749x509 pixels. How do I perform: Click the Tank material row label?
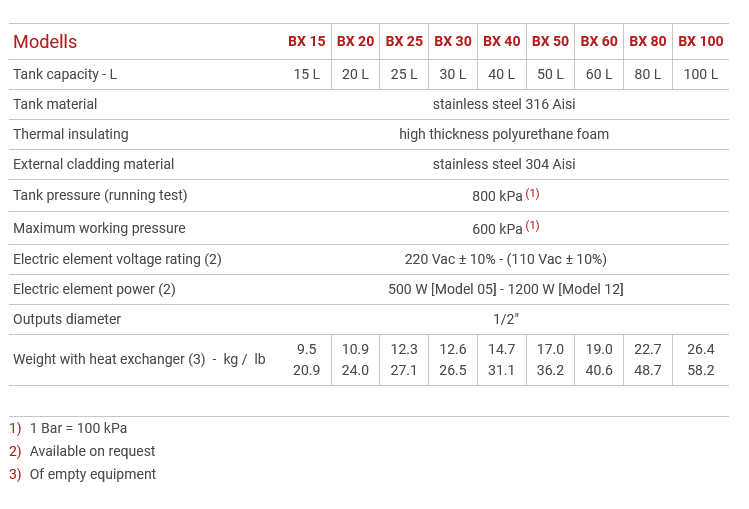55,104
